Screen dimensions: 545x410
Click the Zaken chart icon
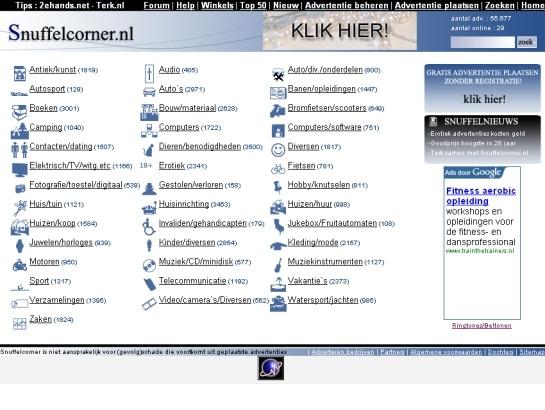19,323
